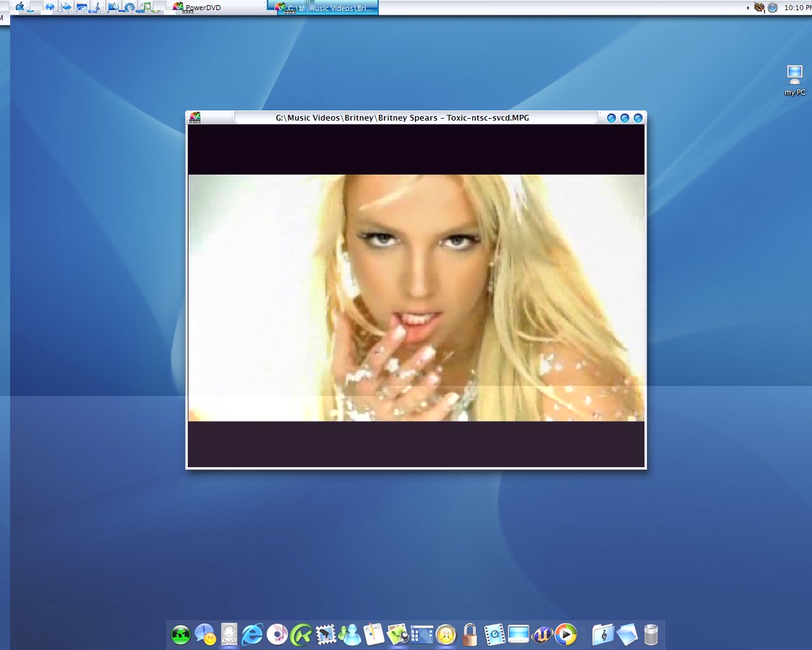Launch Windows Media Player from the dock
Viewport: 812px width, 650px height.
tap(566, 634)
